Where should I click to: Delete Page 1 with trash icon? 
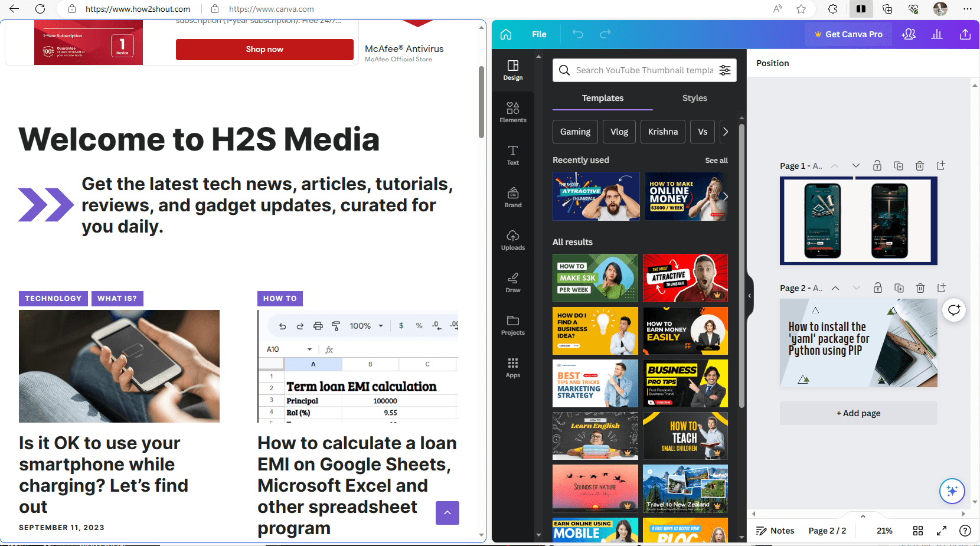coord(920,166)
